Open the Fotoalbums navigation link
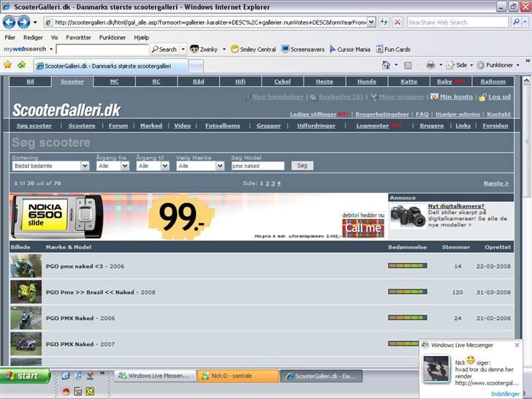 pyautogui.click(x=222, y=126)
